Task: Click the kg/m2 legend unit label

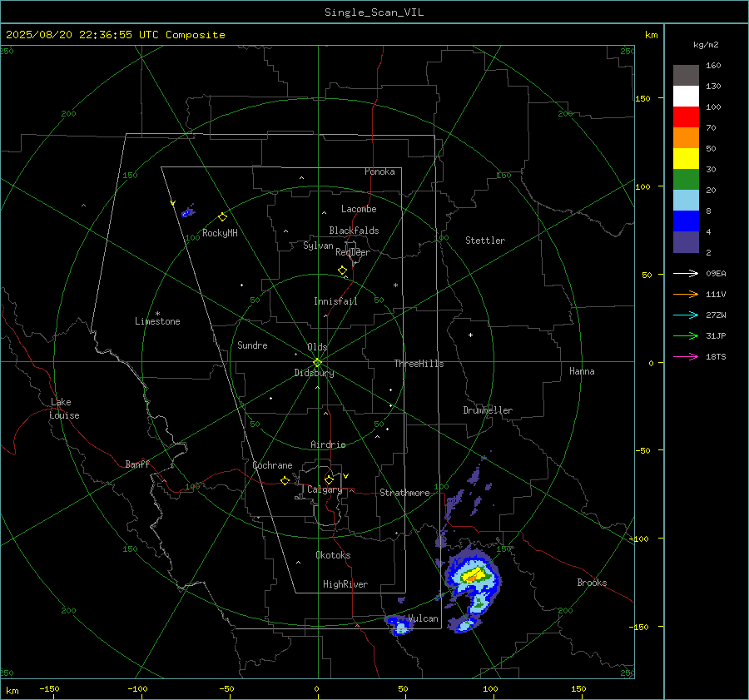Action: (706, 44)
